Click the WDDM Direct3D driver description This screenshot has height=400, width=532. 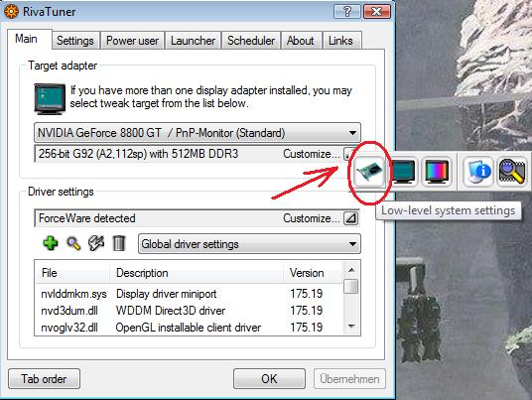tap(171, 311)
